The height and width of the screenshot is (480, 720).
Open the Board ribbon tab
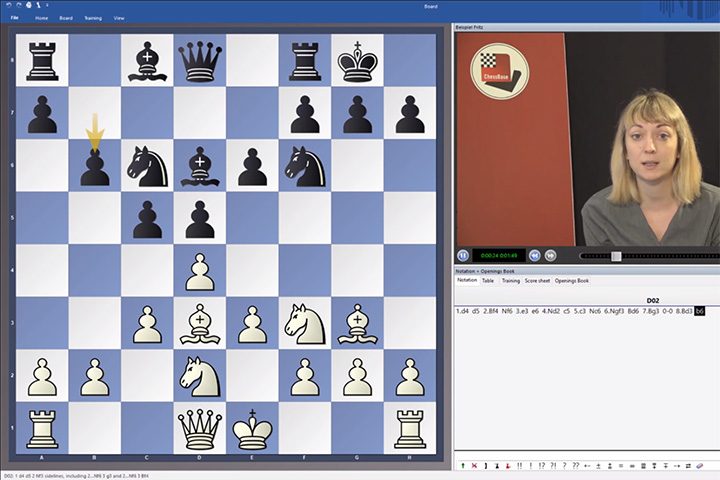pyautogui.click(x=66, y=18)
